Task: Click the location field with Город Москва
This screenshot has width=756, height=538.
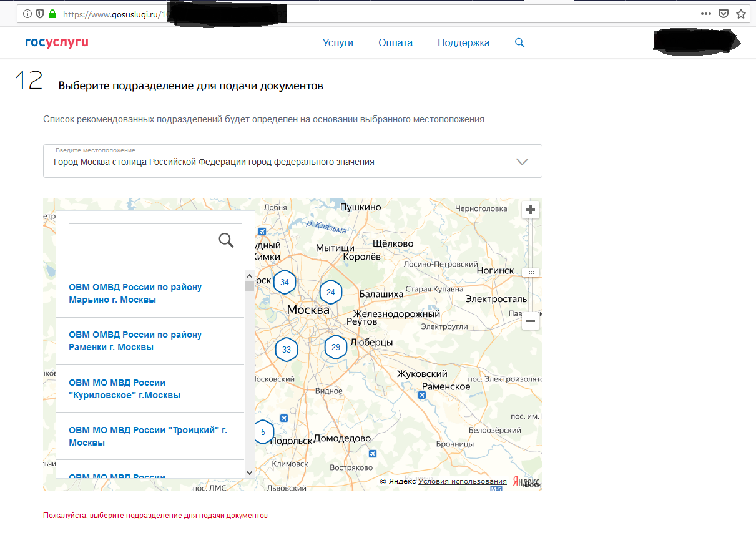Action: (292, 161)
